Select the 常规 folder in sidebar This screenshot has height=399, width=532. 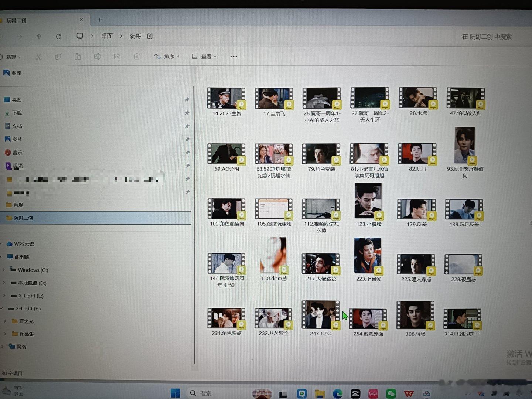tap(15, 205)
